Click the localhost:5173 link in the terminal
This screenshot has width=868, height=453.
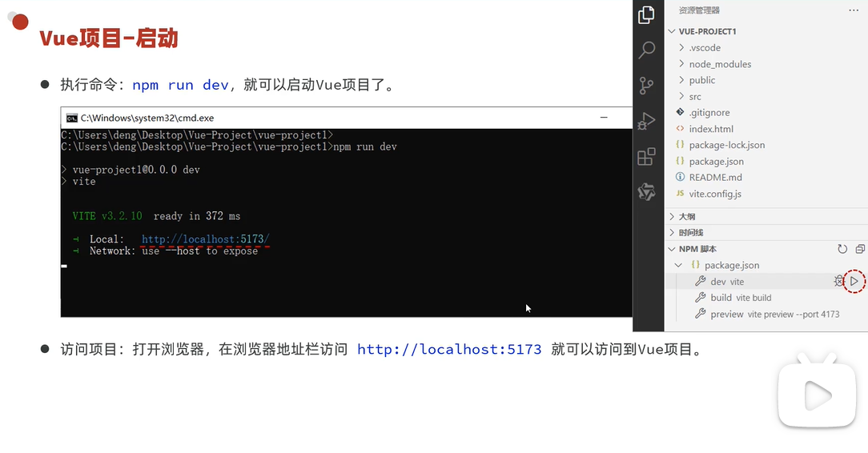pos(205,239)
